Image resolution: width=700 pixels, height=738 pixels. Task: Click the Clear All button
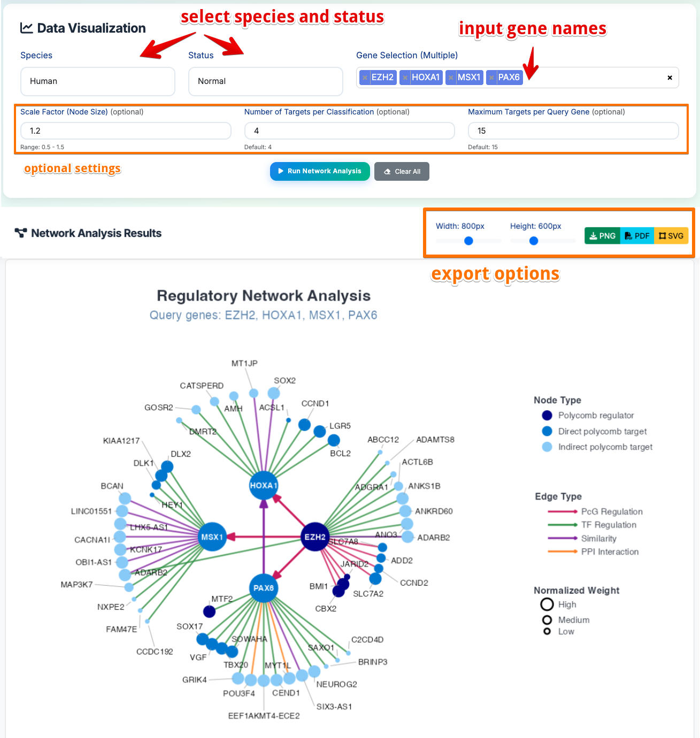click(x=402, y=171)
